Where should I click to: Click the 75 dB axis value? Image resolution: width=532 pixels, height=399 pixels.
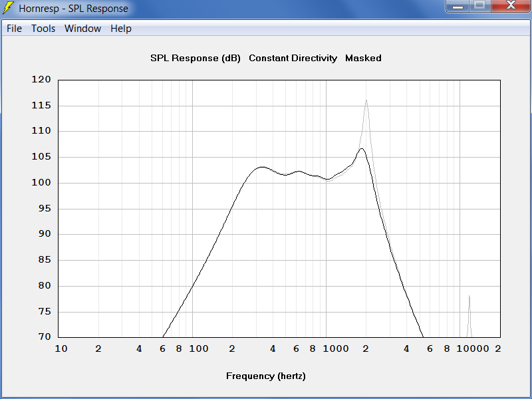[45, 311]
